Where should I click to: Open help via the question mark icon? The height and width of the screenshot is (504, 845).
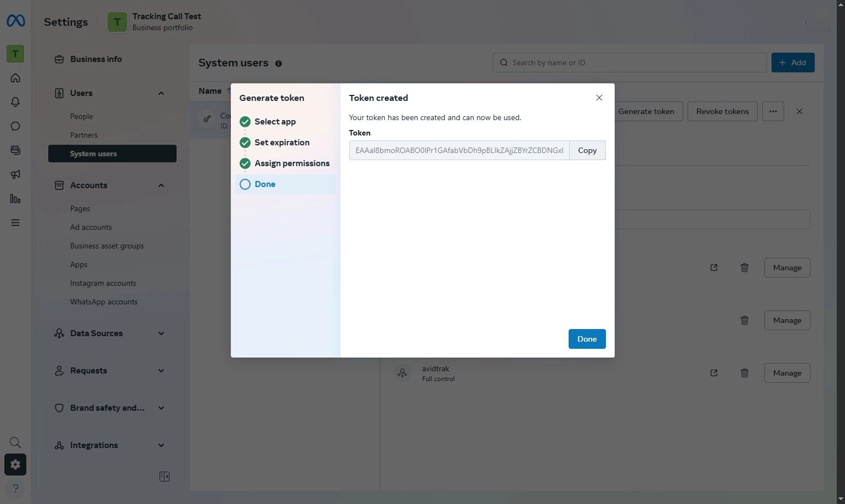click(15, 488)
